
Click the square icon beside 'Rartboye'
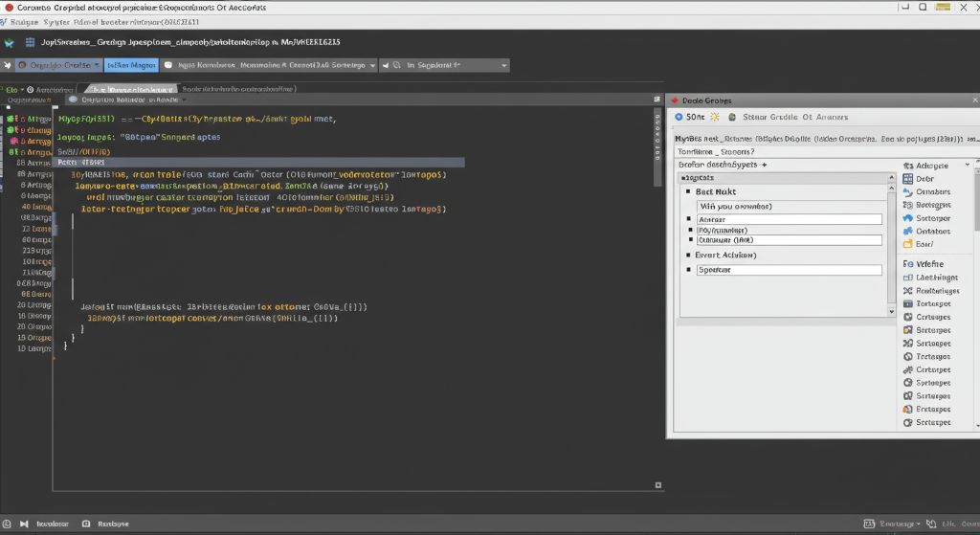click(x=86, y=524)
